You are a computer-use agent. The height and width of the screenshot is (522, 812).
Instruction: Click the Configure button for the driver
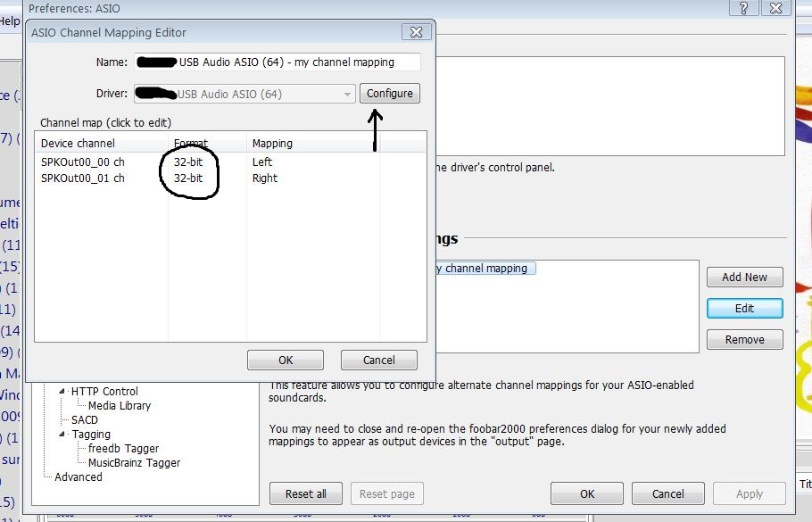pyautogui.click(x=389, y=94)
